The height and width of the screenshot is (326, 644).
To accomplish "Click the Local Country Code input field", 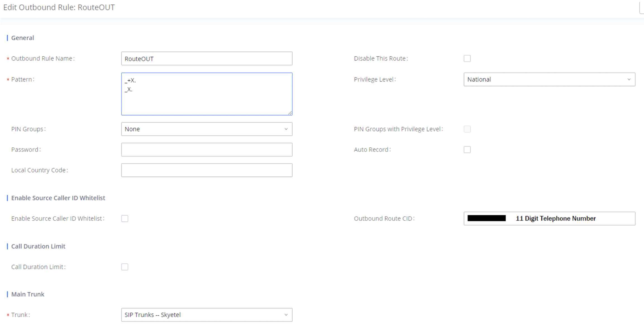I will pyautogui.click(x=207, y=170).
